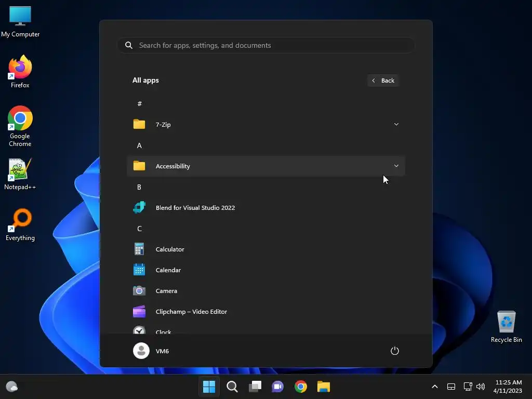Show hidden tray icons chevron
The width and height of the screenshot is (532, 399).
coord(435,387)
